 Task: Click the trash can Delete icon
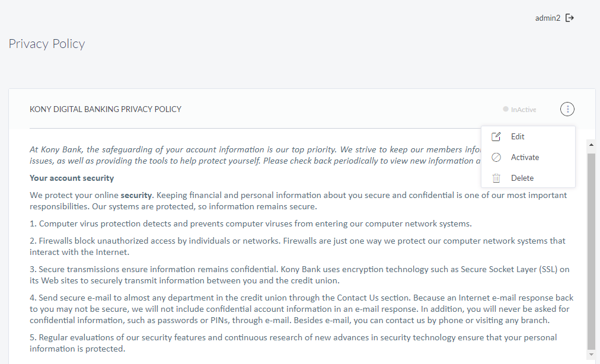click(x=496, y=178)
